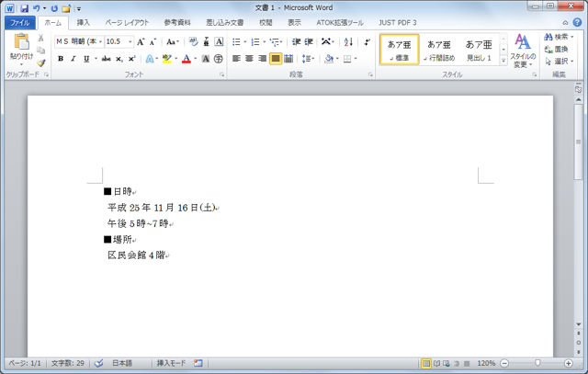
Task: Open the Font dialog launcher
Action: (x=222, y=75)
